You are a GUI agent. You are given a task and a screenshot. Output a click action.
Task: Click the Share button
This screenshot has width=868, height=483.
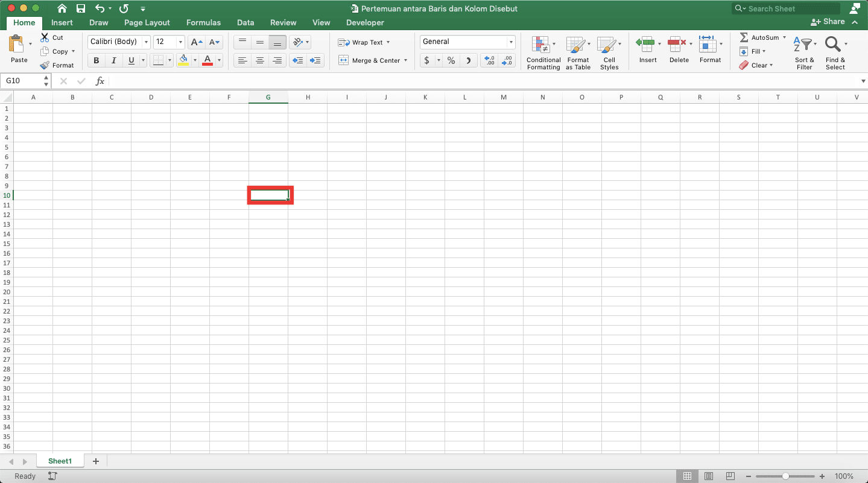pyautogui.click(x=828, y=22)
